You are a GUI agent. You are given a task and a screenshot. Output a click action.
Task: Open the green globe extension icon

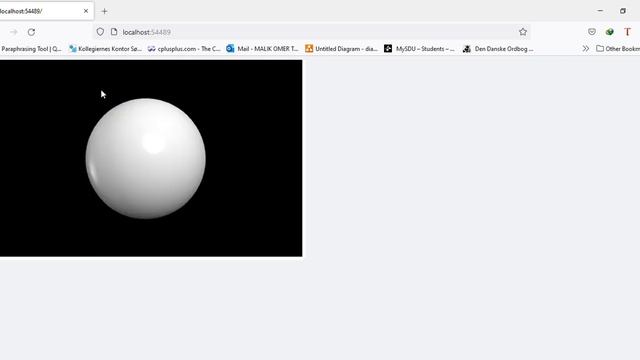click(609, 32)
